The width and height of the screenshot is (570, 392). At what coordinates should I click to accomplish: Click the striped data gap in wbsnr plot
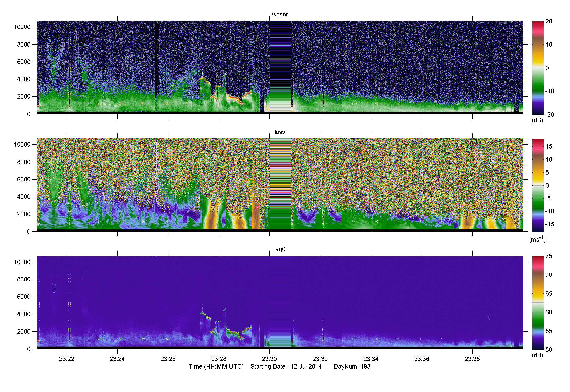coord(280,66)
